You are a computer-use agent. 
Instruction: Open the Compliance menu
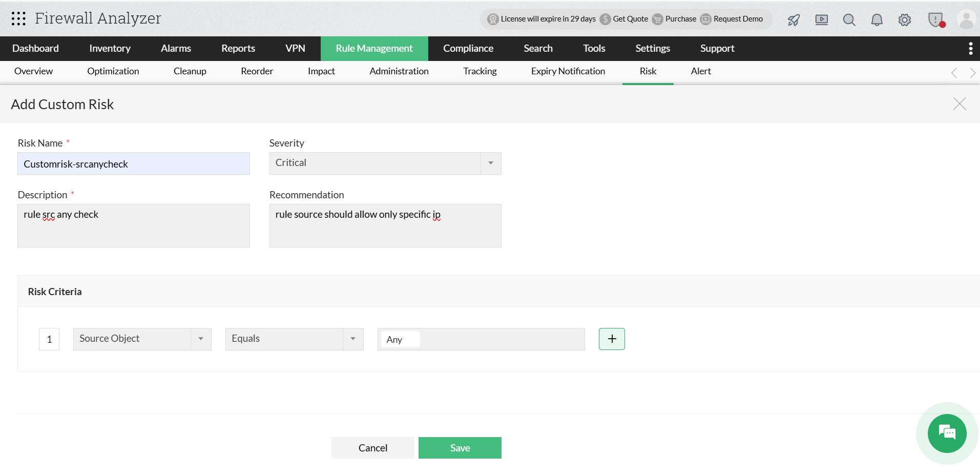[468, 48]
